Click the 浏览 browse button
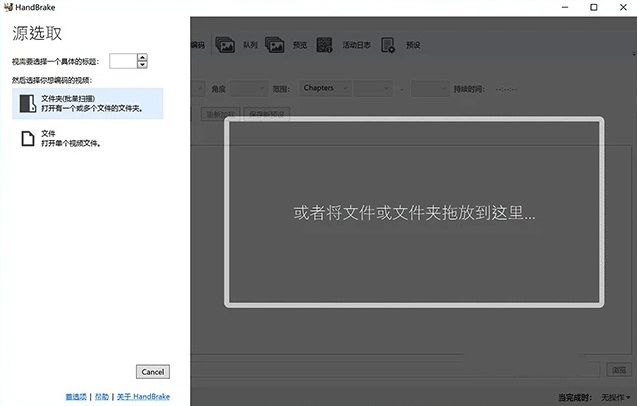This screenshot has width=638, height=406. point(619,369)
